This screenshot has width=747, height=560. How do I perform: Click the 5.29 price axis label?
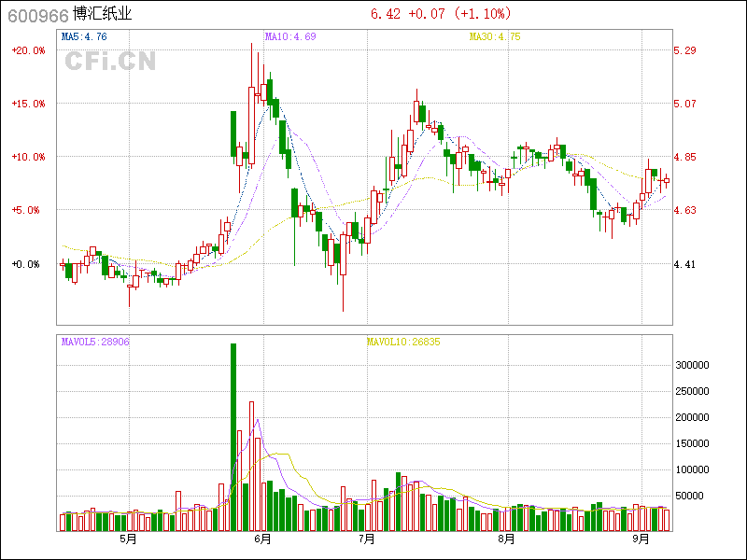tap(685, 50)
